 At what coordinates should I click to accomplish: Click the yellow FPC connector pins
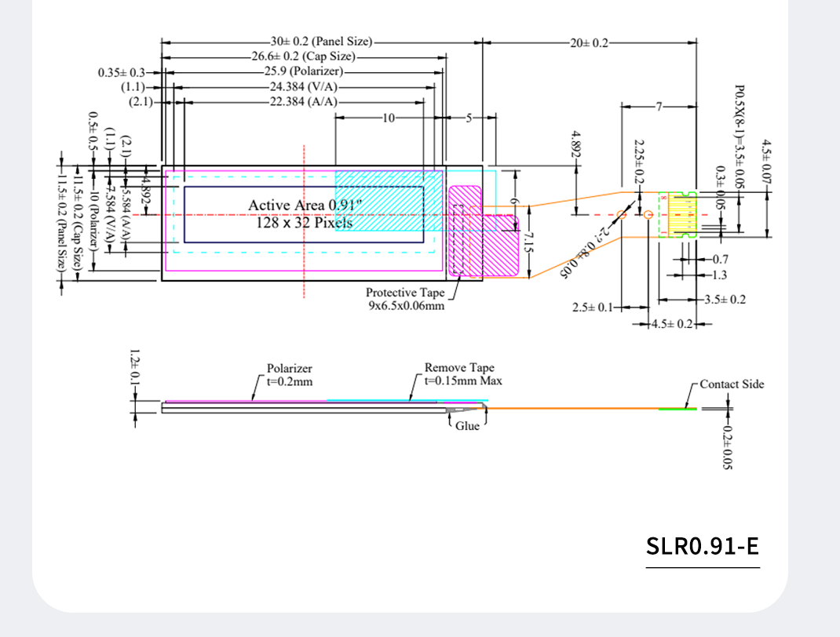click(682, 215)
